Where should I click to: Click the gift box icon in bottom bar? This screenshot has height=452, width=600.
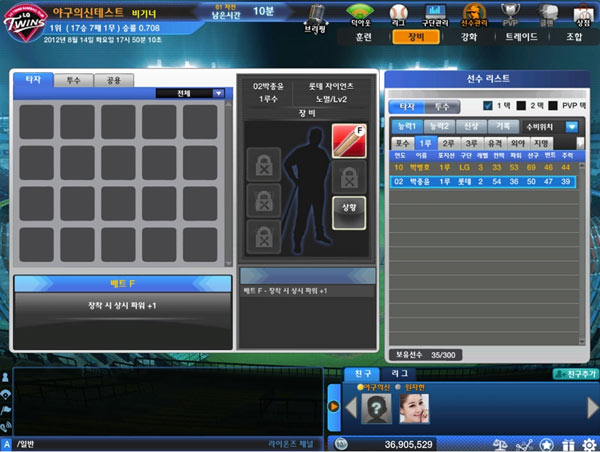click(x=569, y=444)
